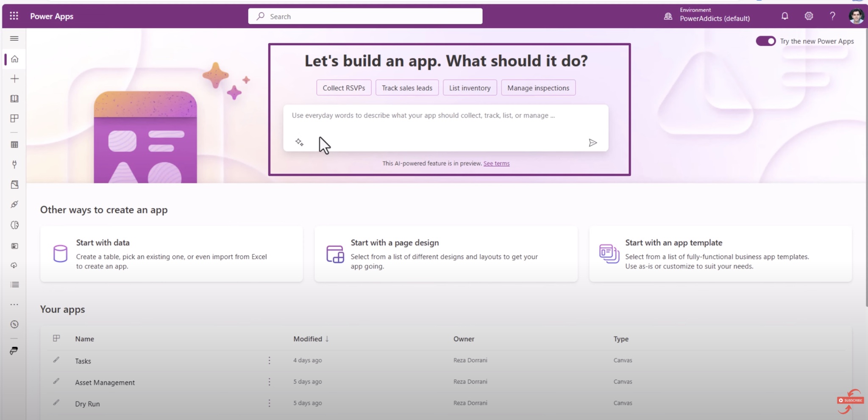Click Canvas type in Dry Run row
Image resolution: width=868 pixels, height=420 pixels.
tap(623, 403)
